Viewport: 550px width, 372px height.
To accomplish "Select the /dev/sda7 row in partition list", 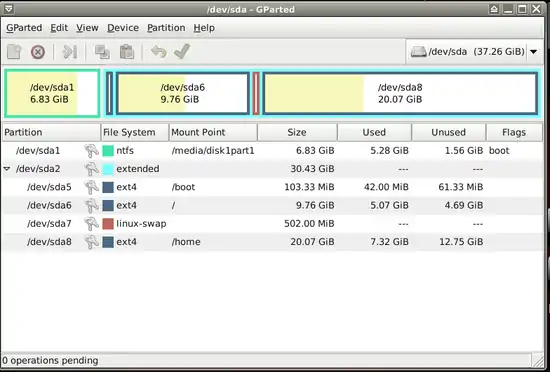I will (272, 224).
